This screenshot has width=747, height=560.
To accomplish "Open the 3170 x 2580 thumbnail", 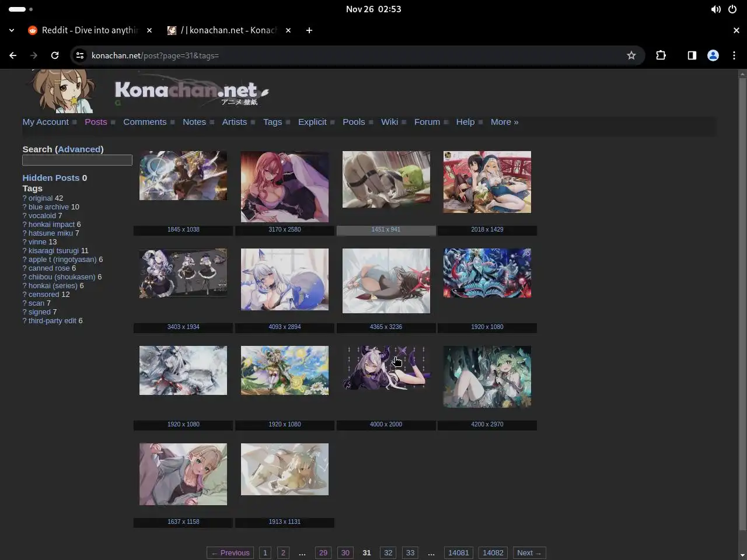I will 285,187.
